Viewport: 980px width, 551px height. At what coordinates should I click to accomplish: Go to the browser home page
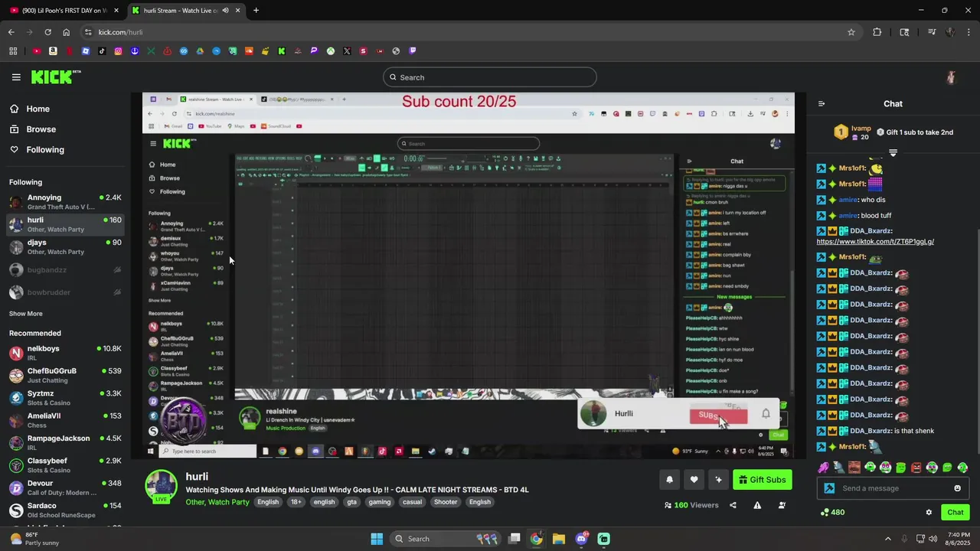click(66, 32)
